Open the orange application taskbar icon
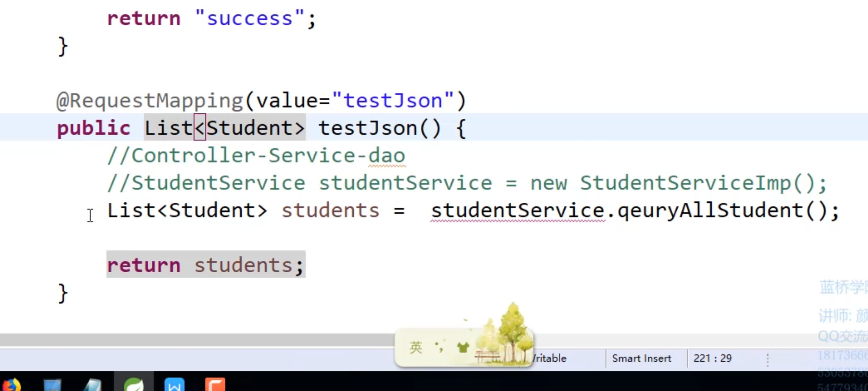 [x=215, y=384]
